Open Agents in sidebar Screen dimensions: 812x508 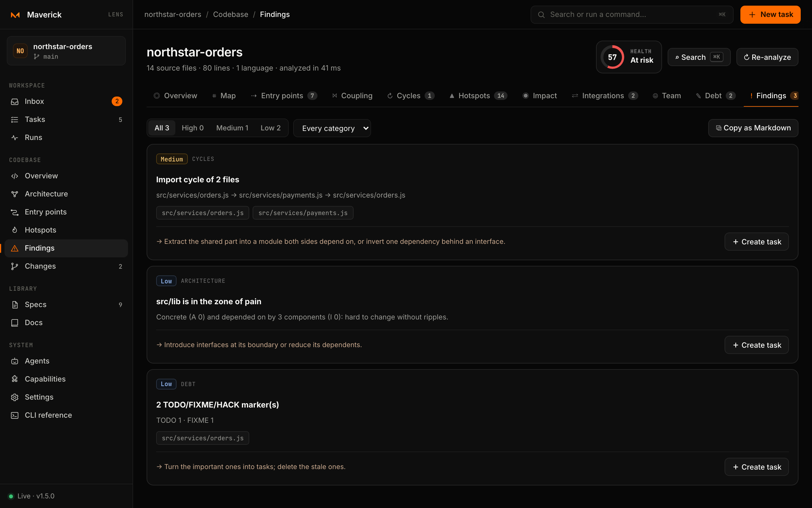66,361
